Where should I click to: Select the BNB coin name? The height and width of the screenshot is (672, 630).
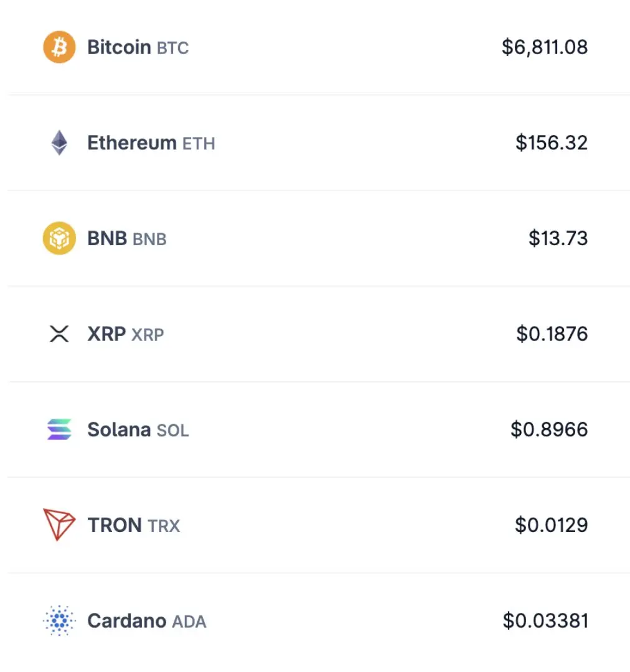107,238
